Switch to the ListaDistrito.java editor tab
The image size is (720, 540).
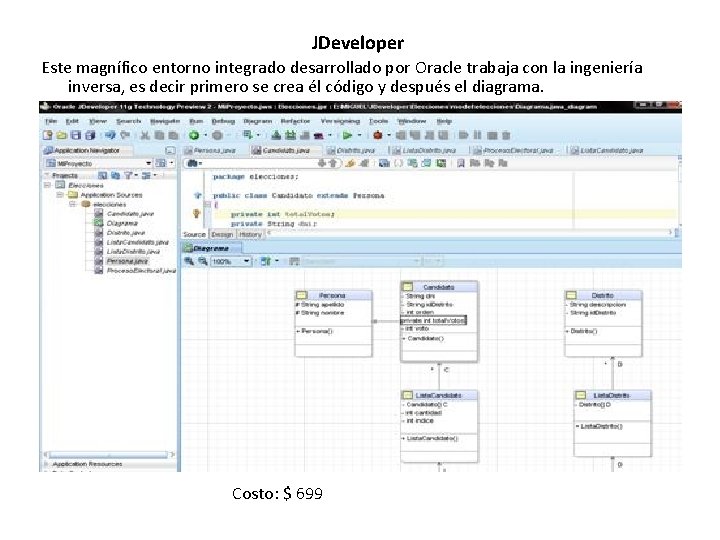click(x=425, y=151)
